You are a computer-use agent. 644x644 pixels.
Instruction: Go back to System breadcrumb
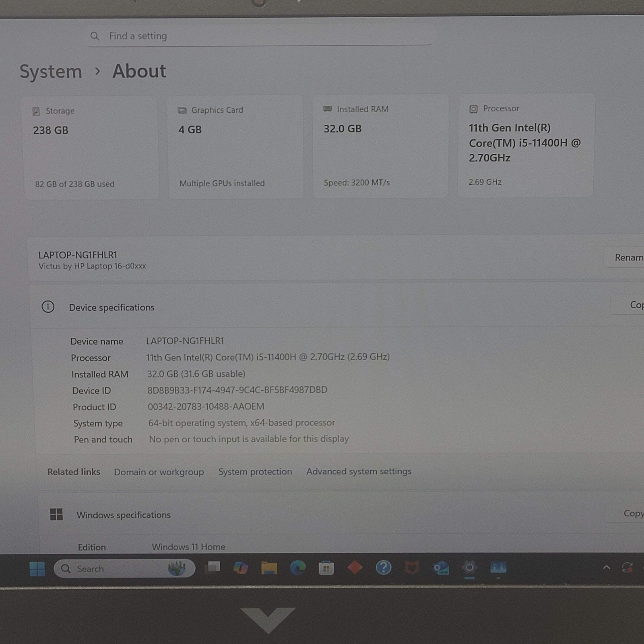[x=51, y=72]
